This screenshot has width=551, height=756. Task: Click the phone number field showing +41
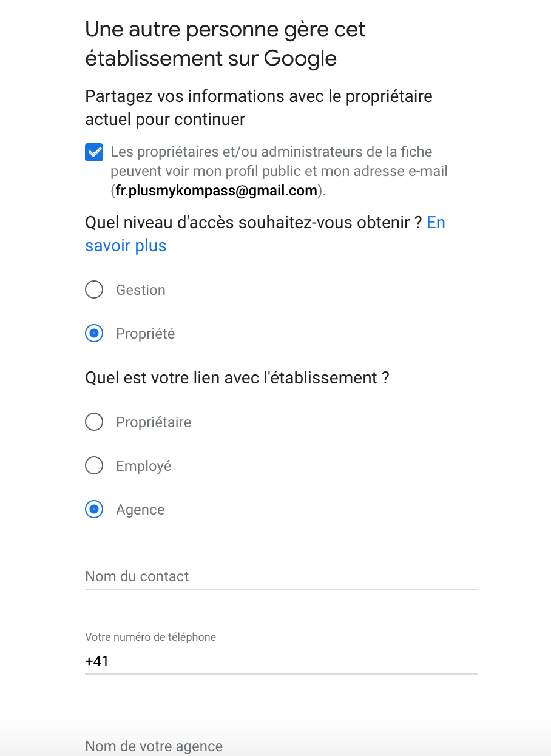282,661
